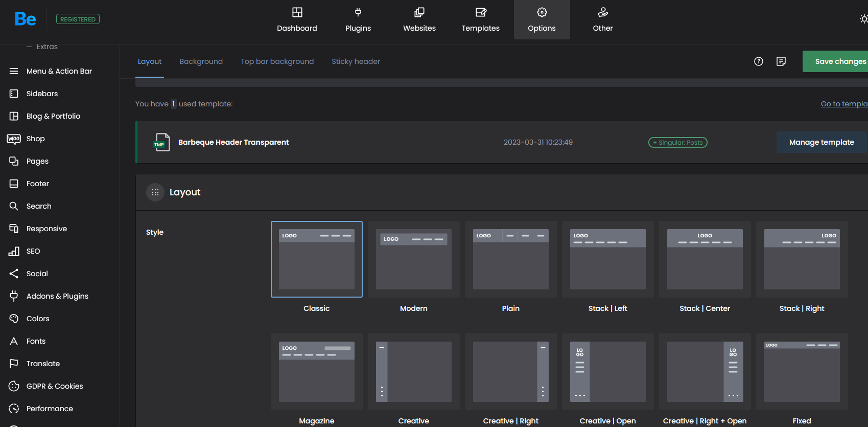Select Magazine header style thumbnail
This screenshot has height=427, width=868.
pos(317,372)
